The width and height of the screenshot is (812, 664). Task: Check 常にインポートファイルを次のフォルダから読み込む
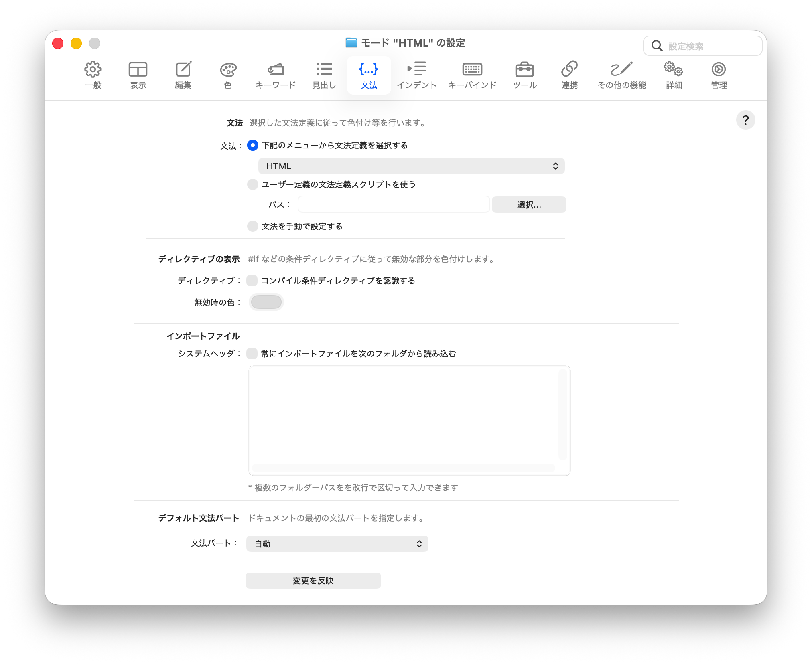click(252, 354)
